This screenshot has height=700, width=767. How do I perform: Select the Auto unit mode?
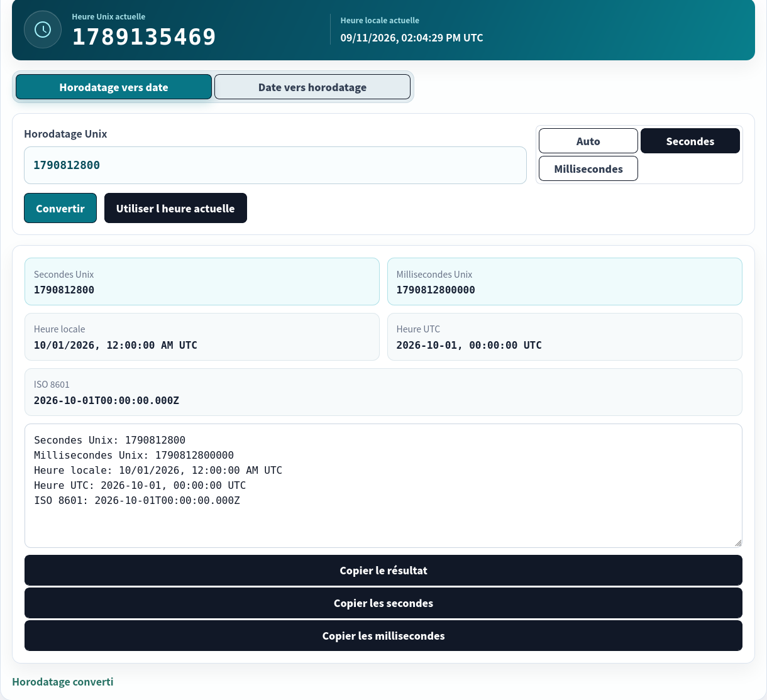click(x=588, y=141)
